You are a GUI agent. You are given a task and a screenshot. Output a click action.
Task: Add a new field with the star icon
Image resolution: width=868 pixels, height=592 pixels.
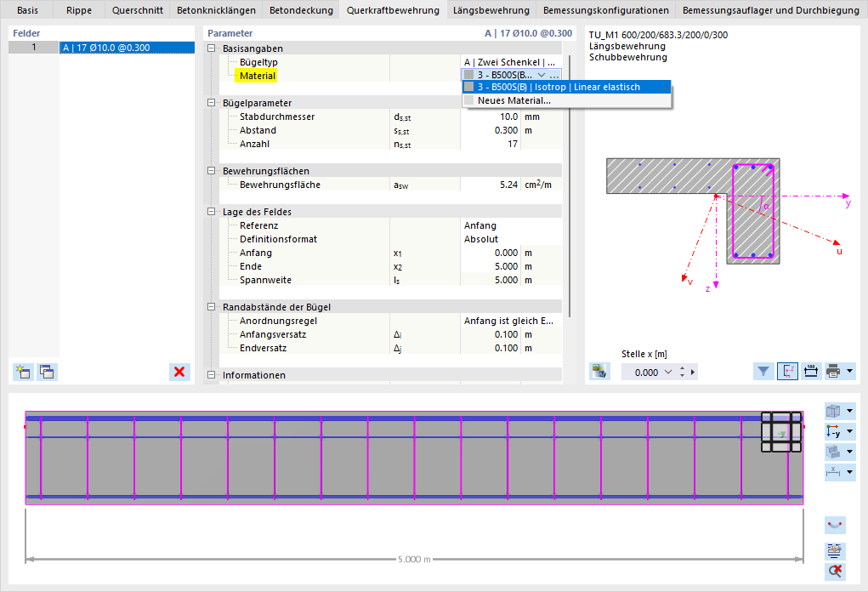pos(23,372)
